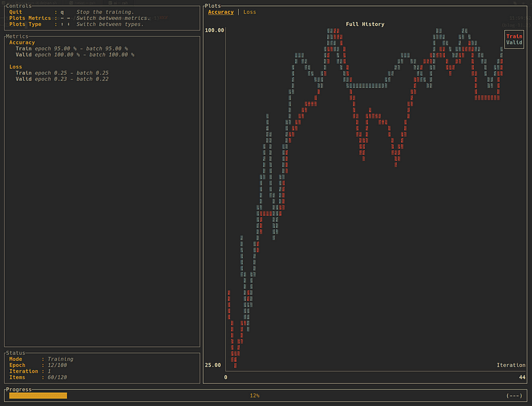The height and width of the screenshot is (406, 532).
Task: Click the orange training progress bar
Action: [x=38, y=395]
